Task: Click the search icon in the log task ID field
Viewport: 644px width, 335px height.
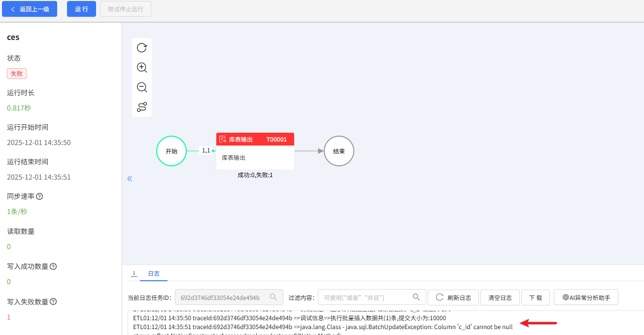Action: (273, 297)
